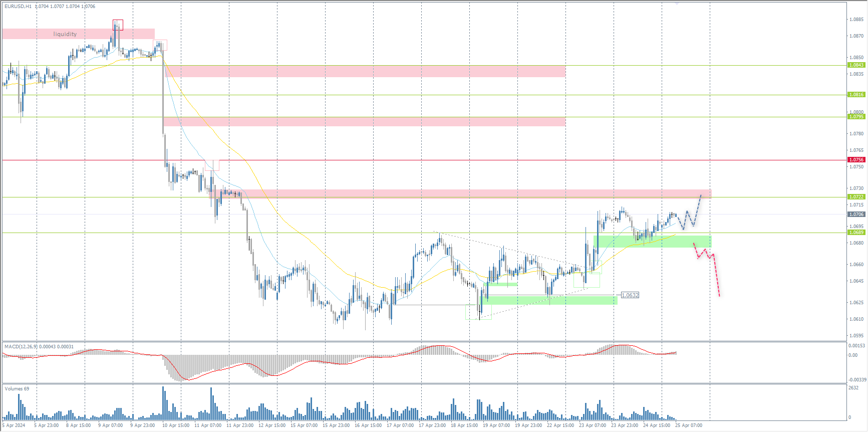Image resolution: width=868 pixels, height=432 pixels.
Task: Click the 1.0885 price axis value
Action: tap(856, 20)
